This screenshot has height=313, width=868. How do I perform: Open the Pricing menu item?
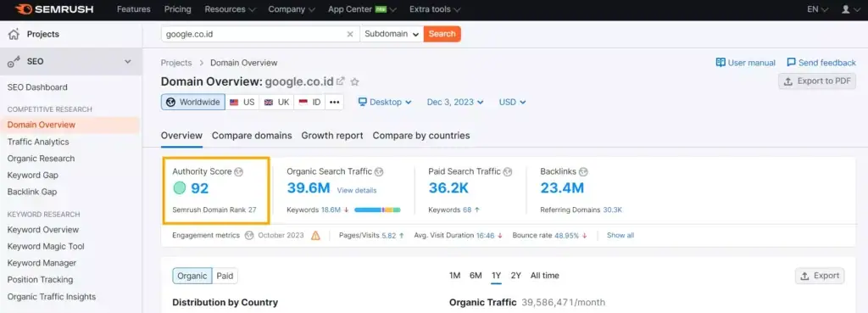click(178, 9)
